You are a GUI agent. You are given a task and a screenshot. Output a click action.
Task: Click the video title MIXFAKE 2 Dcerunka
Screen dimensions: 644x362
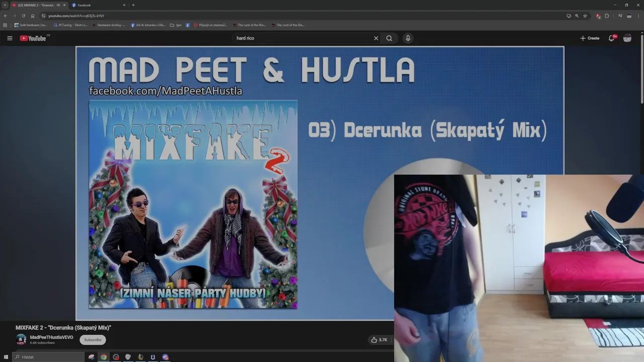click(x=63, y=328)
